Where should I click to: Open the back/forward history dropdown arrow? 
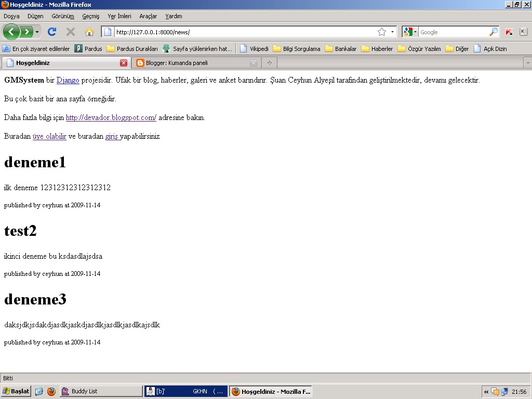pyautogui.click(x=37, y=32)
